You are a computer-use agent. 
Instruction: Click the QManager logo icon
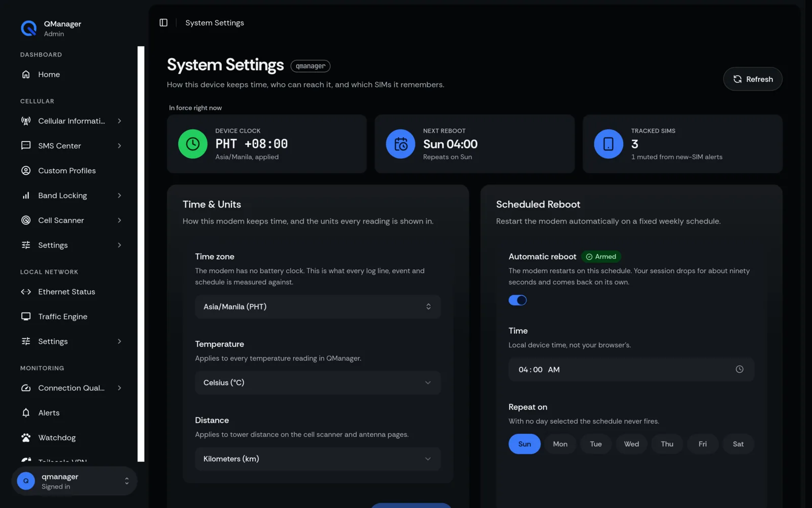pyautogui.click(x=29, y=28)
